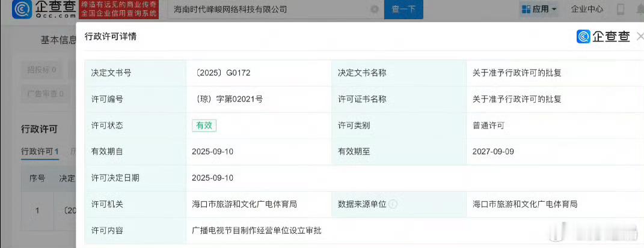Open the 应用 dropdown menu

pyautogui.click(x=539, y=9)
